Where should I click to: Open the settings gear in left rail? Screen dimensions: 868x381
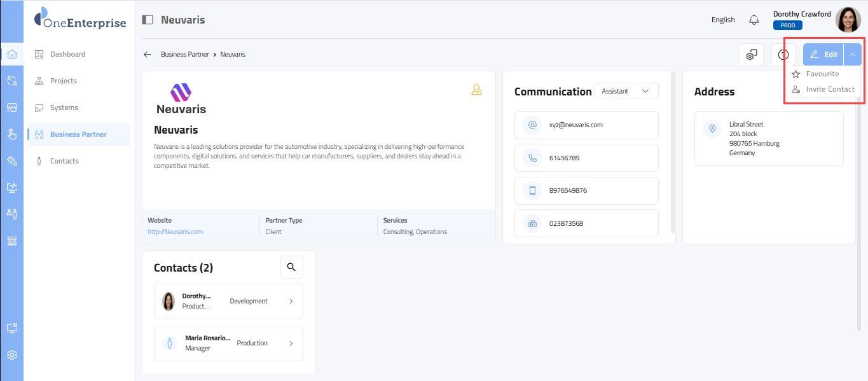[11, 355]
